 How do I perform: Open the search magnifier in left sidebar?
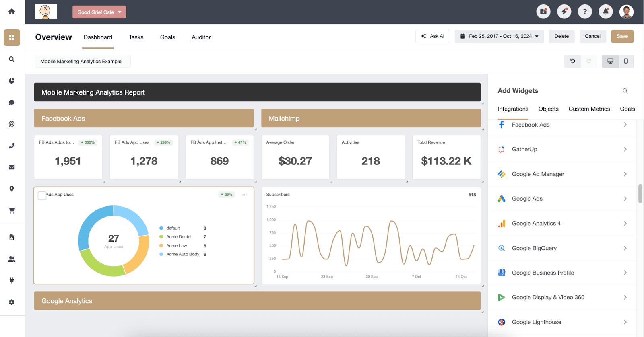[x=12, y=59]
